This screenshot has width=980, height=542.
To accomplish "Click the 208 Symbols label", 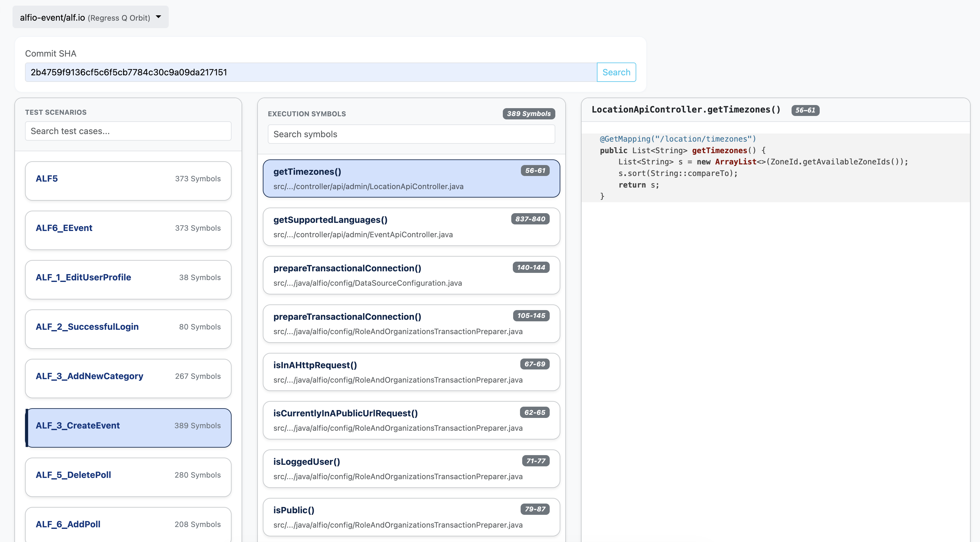I will tap(197, 524).
